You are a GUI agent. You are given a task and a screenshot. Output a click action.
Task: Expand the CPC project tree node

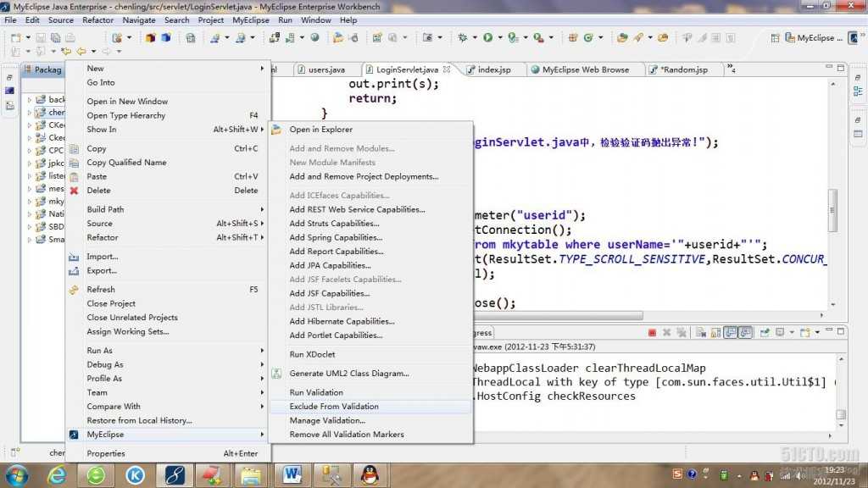[x=30, y=151]
